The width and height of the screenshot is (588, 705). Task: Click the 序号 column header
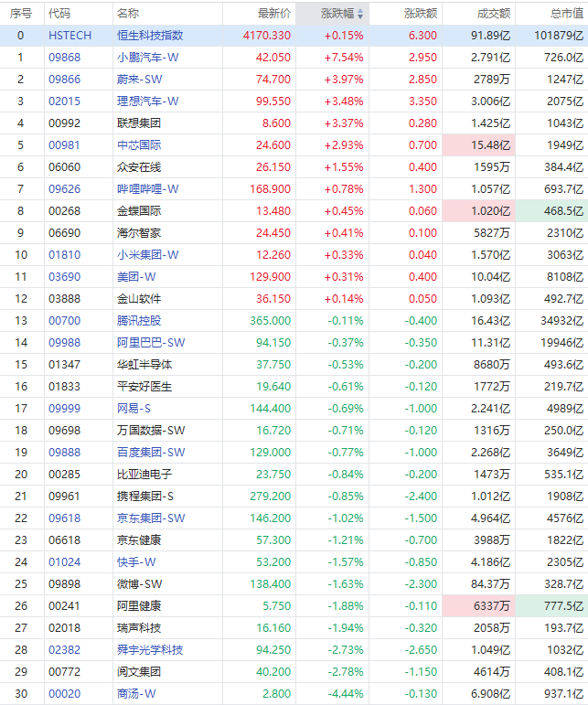[21, 14]
